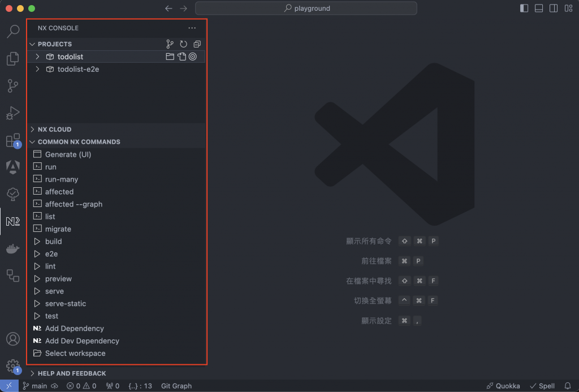Viewport: 579px width, 392px height.
Task: Open Run and Debug view
Action: (13, 113)
